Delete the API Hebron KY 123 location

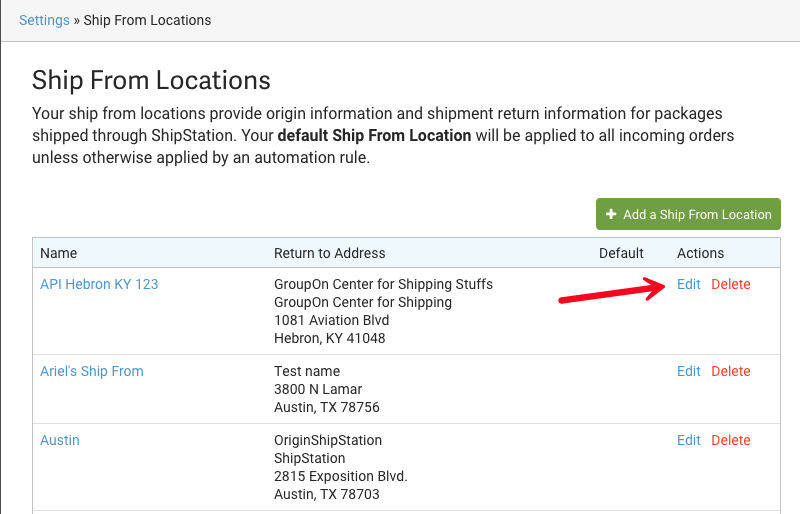[x=731, y=284]
